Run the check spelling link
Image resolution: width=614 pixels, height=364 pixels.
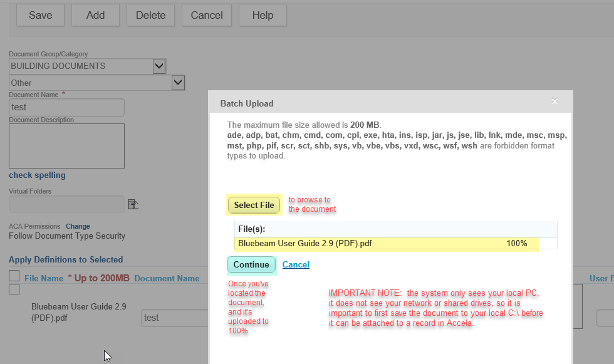click(x=37, y=175)
